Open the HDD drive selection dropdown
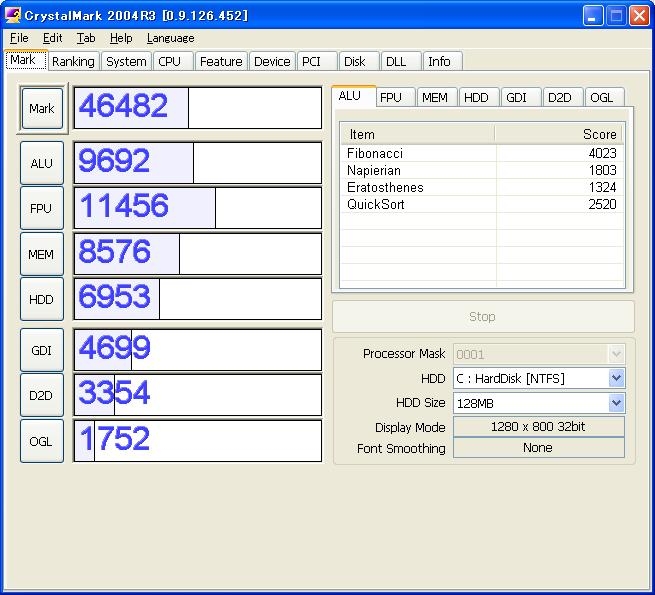 [x=616, y=378]
